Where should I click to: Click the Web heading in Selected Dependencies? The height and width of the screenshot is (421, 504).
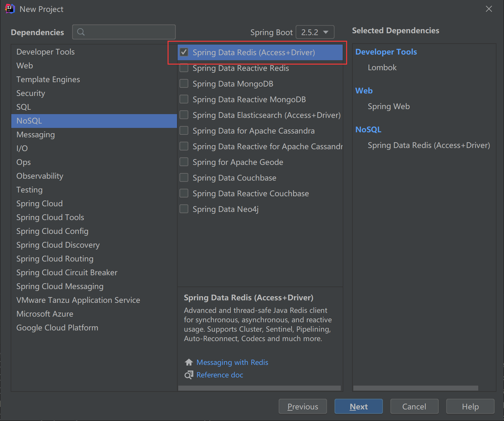364,91
